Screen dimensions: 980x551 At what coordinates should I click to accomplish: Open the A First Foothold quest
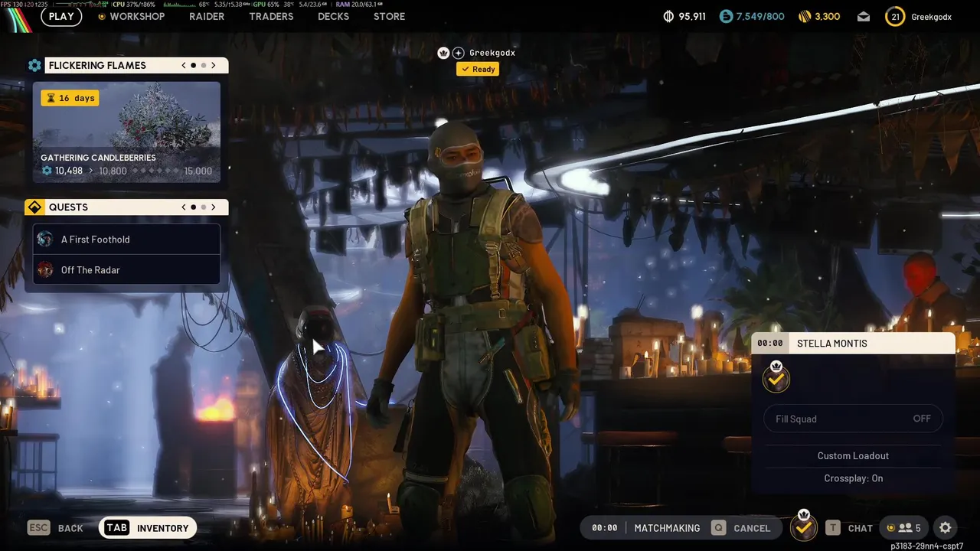126,240
